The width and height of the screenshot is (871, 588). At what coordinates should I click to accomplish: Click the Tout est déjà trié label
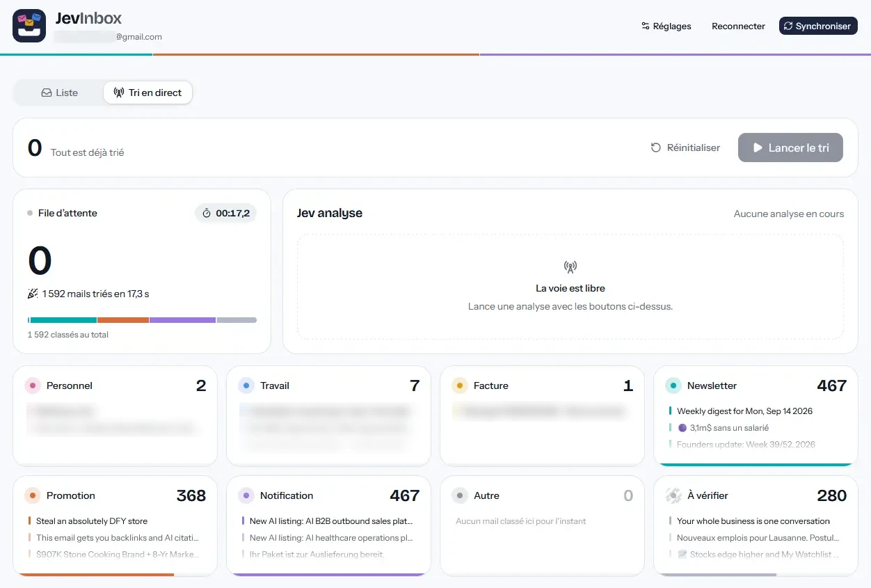point(88,152)
